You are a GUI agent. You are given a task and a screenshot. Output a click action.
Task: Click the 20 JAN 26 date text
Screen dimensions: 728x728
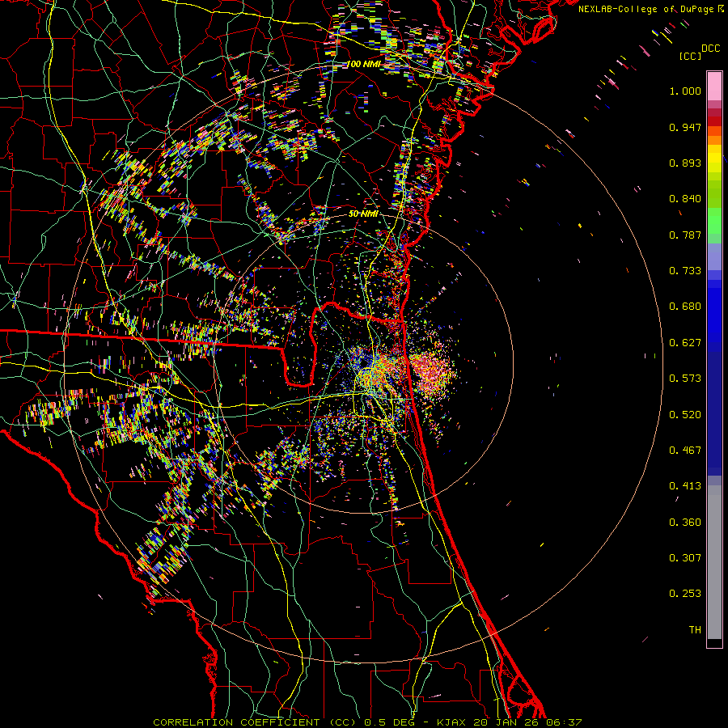[x=506, y=722]
